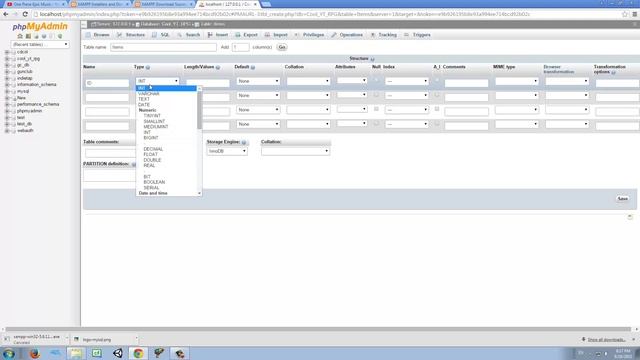
Task: Click the Storage Engine help icon
Action: [244, 142]
